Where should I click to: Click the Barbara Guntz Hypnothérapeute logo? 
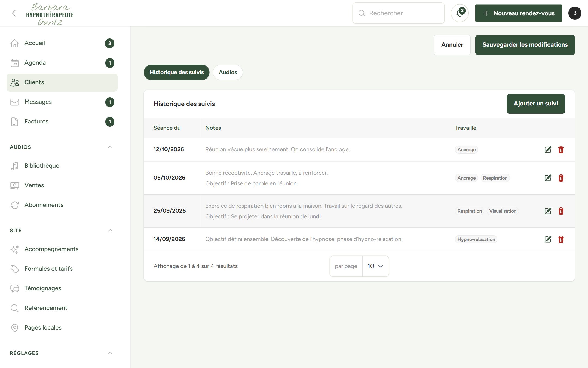pyautogui.click(x=50, y=14)
